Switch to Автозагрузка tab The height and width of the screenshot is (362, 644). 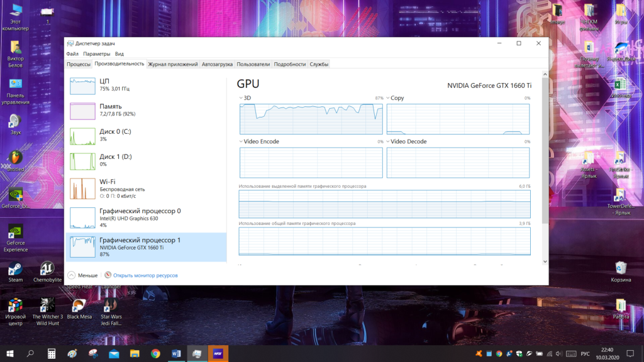tap(217, 64)
